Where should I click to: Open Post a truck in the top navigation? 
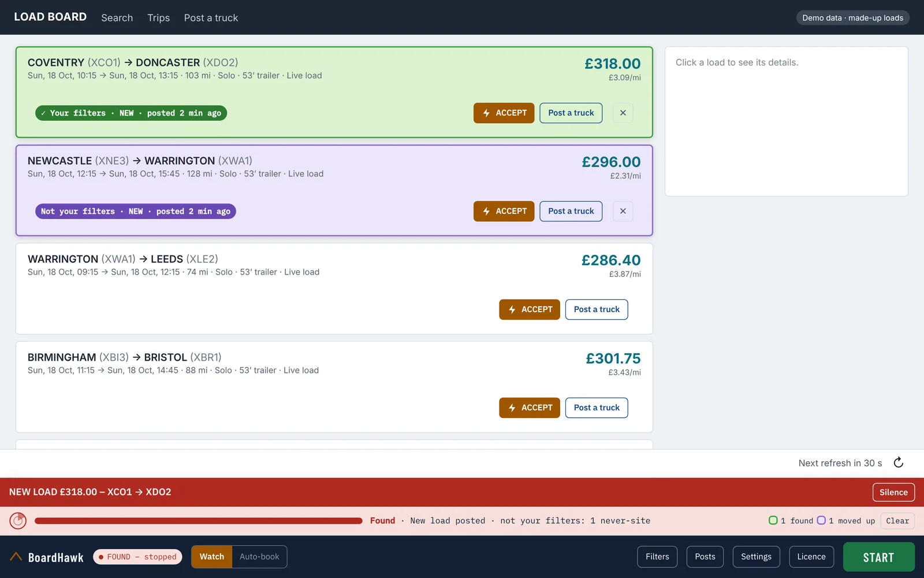211,18
